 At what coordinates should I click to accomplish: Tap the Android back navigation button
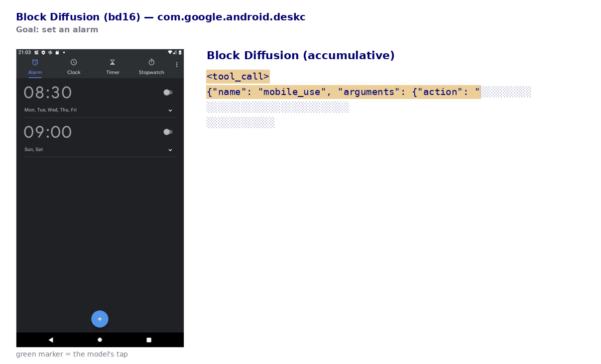(51, 340)
